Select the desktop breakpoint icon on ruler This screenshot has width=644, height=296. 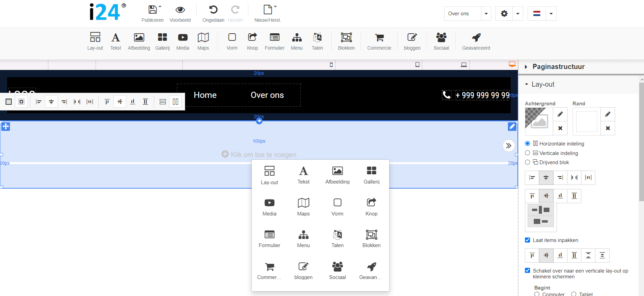pos(512,64)
